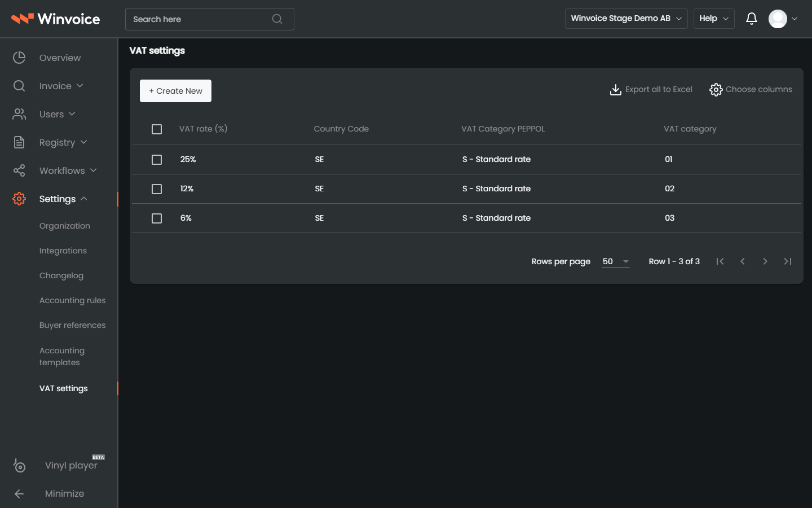Click the search magnifier icon in the search box
Screen dimensions: 812x508
[x=277, y=19]
